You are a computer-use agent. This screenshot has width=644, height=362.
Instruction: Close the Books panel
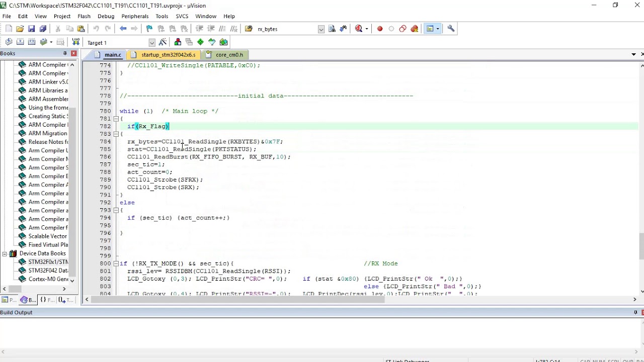coord(73,53)
